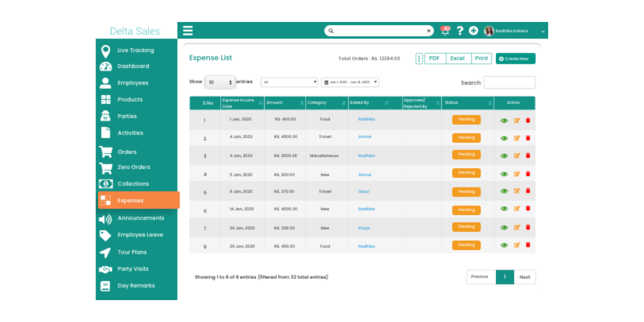Delete expense row 7 with trash icon
644x322 pixels.
point(528,227)
